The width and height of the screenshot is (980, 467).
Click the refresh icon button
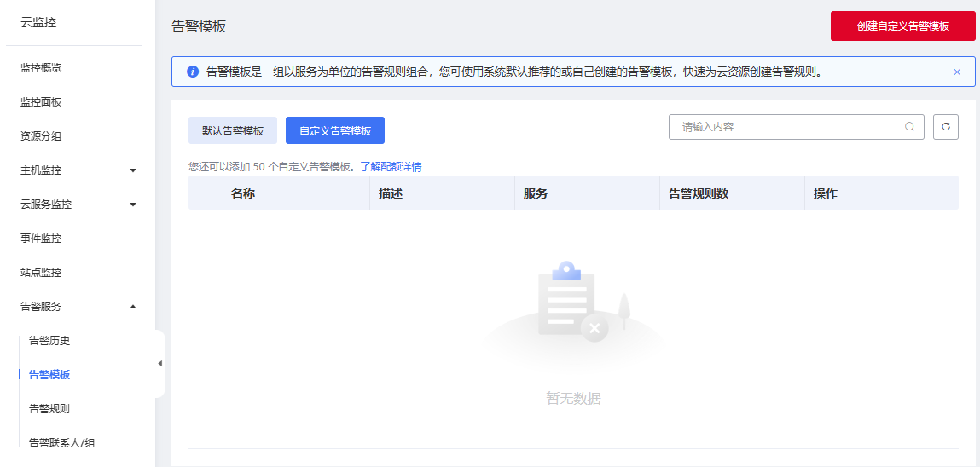pos(945,127)
